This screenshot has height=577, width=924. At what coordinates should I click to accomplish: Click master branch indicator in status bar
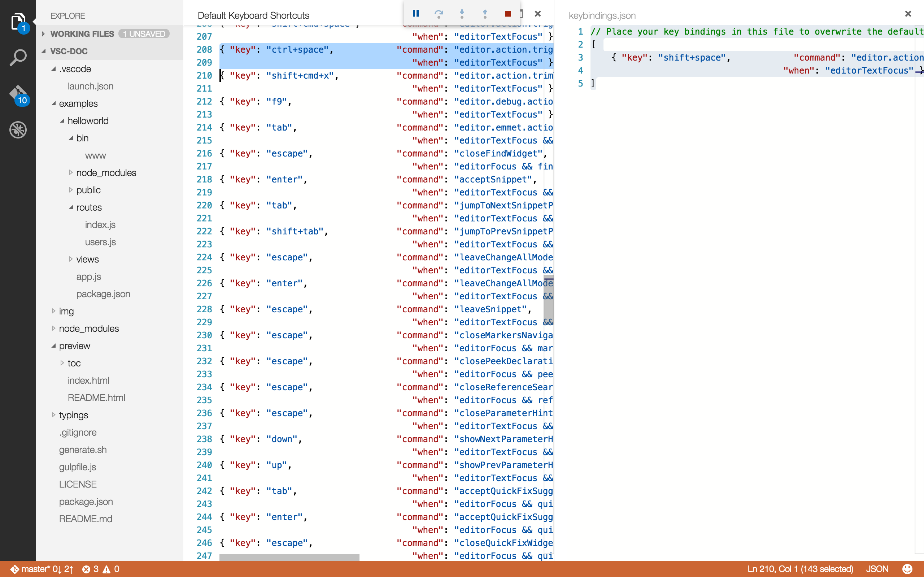[x=35, y=569]
